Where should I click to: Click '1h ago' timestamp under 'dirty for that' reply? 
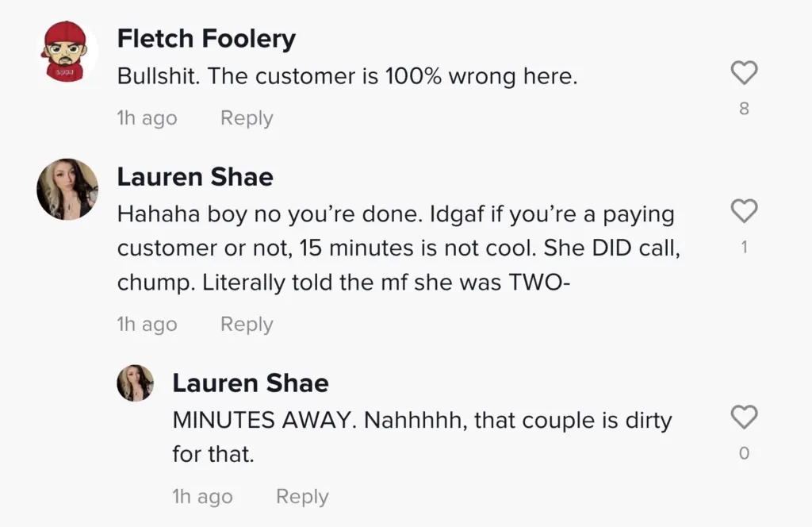click(202, 497)
